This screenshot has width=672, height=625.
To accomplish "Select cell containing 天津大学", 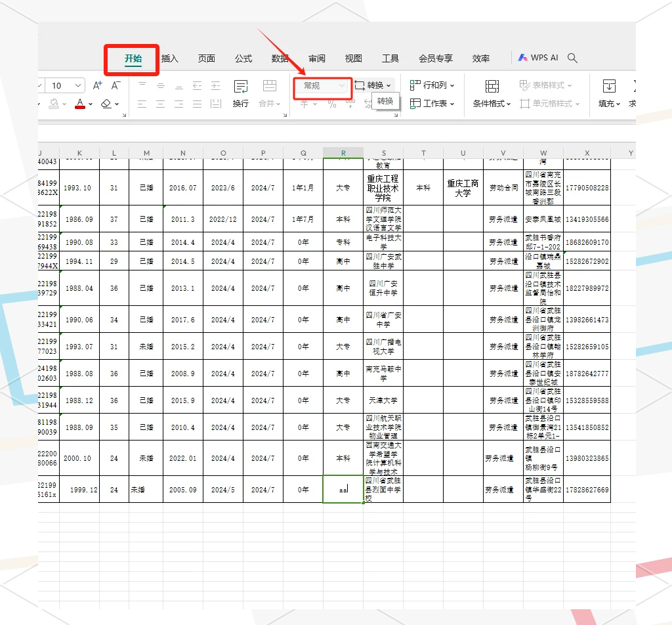I will pyautogui.click(x=383, y=400).
